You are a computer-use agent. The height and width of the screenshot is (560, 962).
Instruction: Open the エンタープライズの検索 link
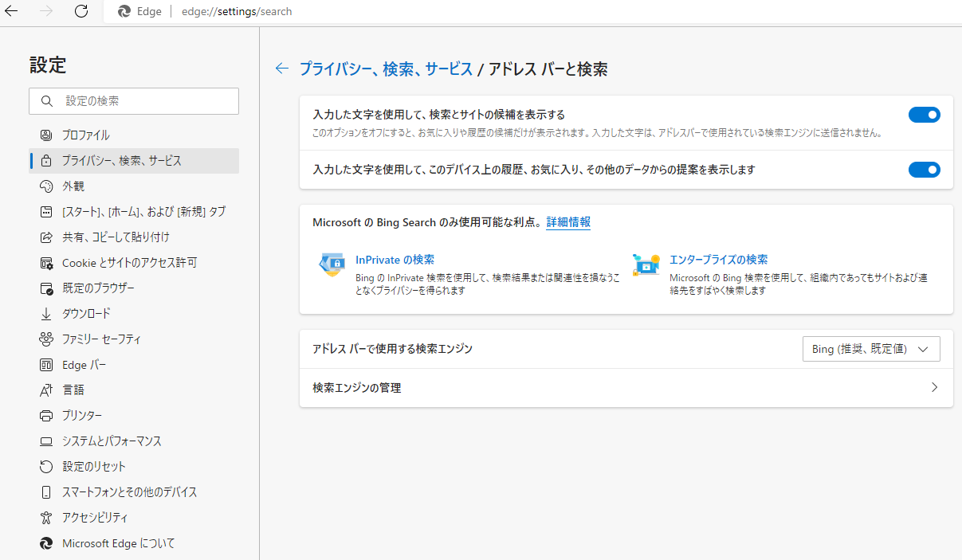point(719,260)
